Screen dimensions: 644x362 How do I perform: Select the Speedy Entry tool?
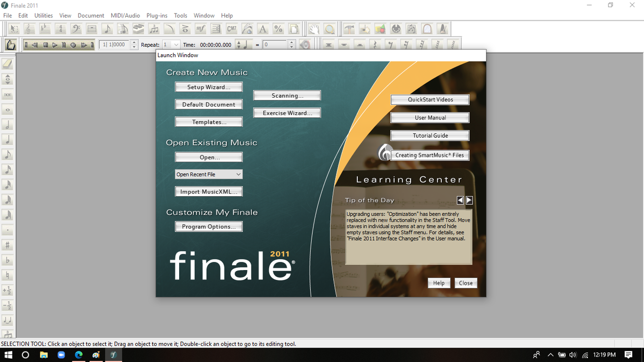[x=123, y=29]
